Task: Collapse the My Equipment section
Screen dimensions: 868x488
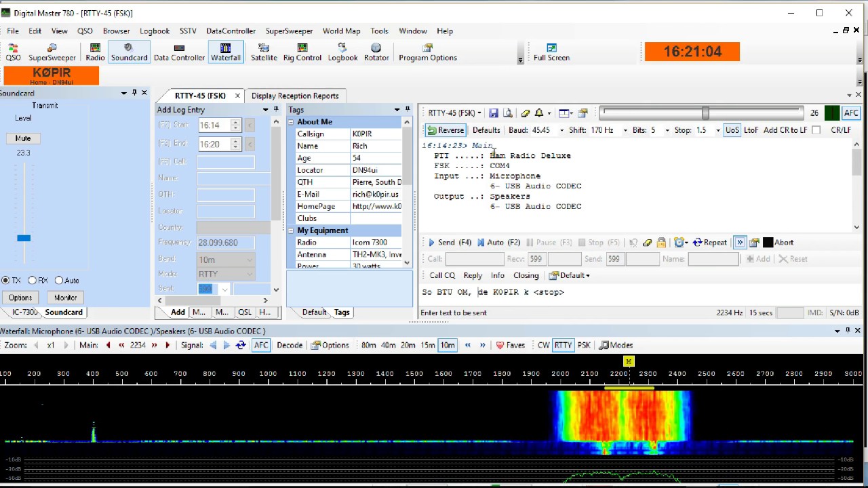Action: pos(291,230)
